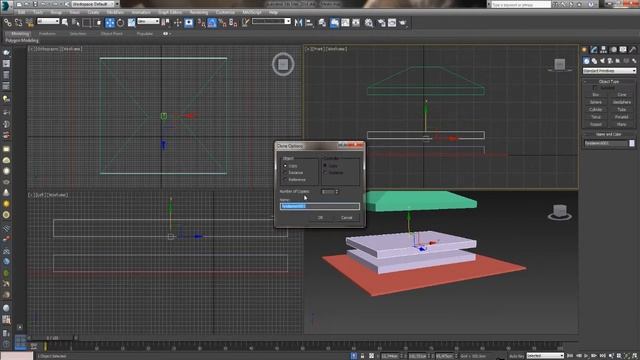Open the Motion command panel tab
Image resolution: width=640 pixels, height=360 pixels.
(x=613, y=50)
